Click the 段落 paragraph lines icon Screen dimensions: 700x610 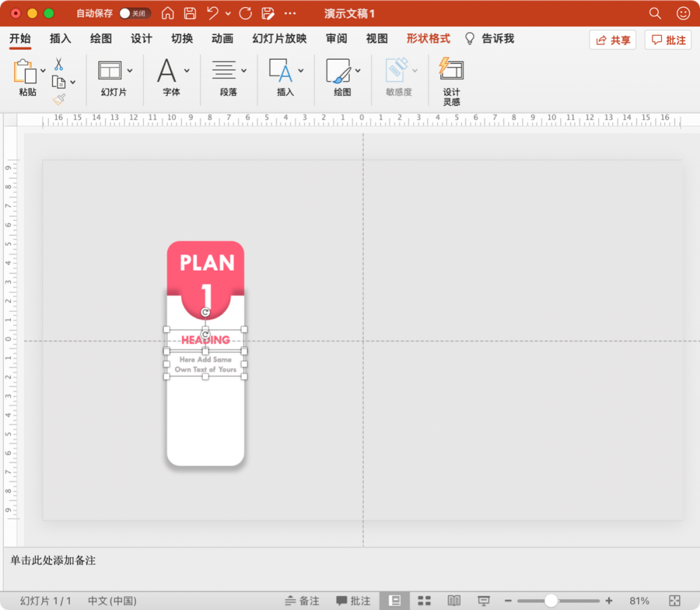coord(224,71)
